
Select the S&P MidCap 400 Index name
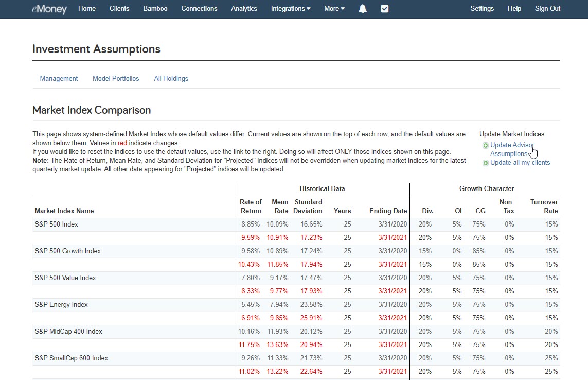pyautogui.click(x=68, y=331)
